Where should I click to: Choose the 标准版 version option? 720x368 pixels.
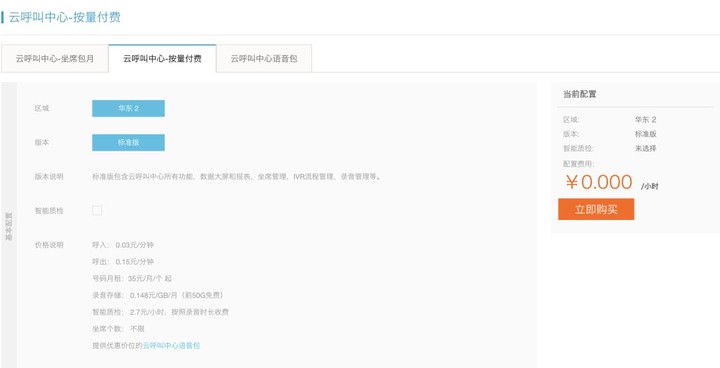click(x=128, y=142)
